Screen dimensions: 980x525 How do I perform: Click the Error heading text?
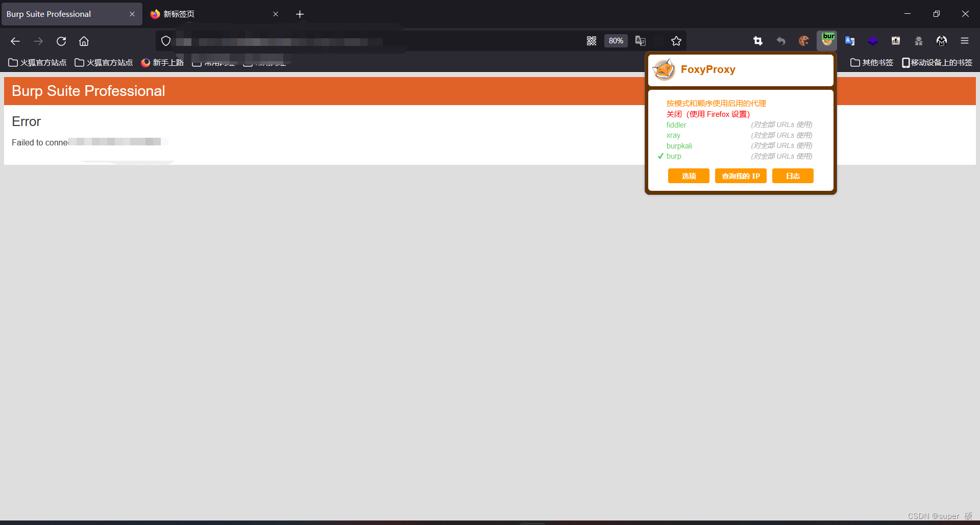coord(26,121)
